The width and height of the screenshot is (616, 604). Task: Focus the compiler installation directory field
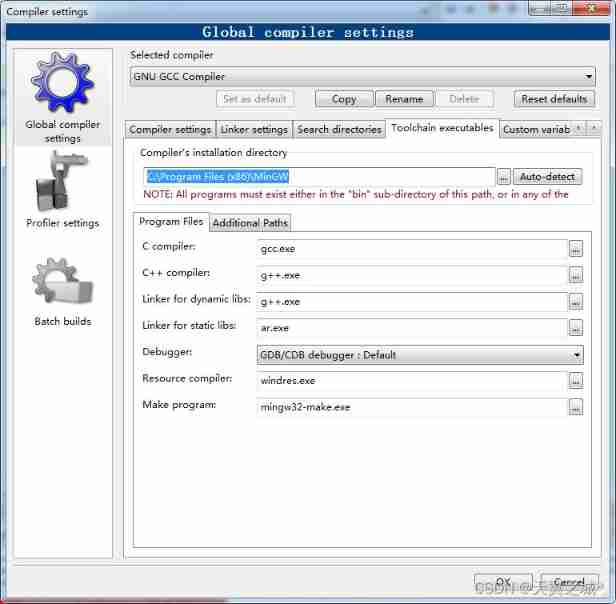(x=319, y=177)
